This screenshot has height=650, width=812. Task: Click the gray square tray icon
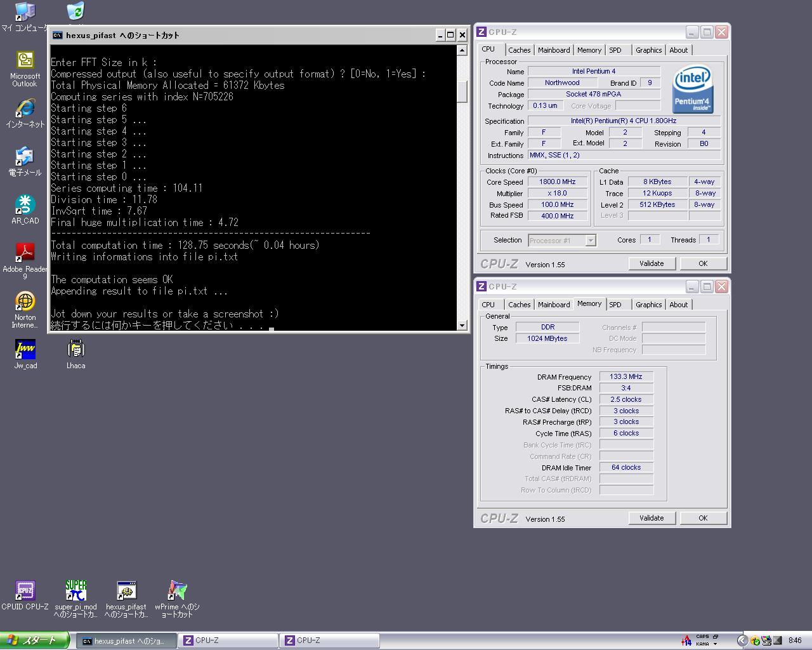(x=777, y=640)
